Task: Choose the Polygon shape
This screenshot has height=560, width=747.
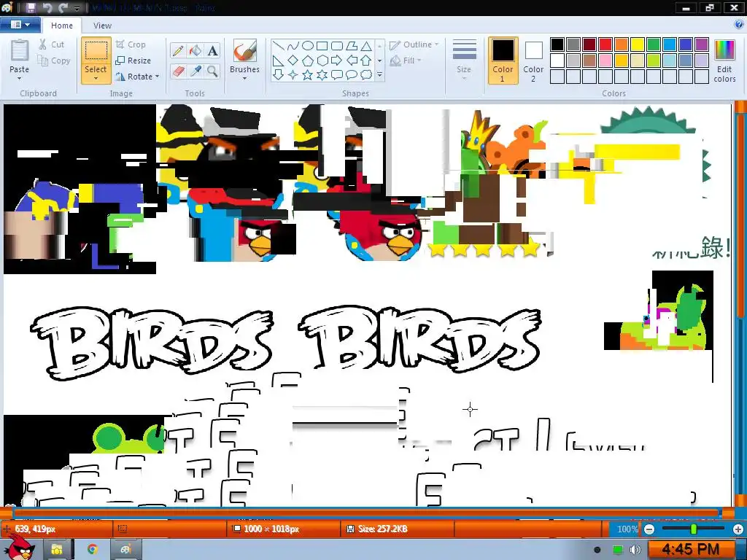Action: click(x=352, y=46)
